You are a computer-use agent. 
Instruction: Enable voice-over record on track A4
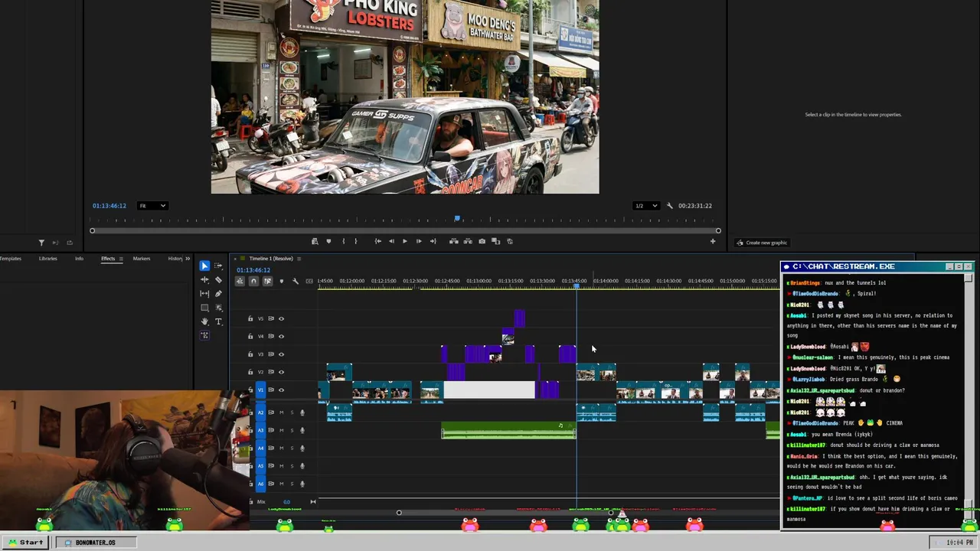click(302, 448)
